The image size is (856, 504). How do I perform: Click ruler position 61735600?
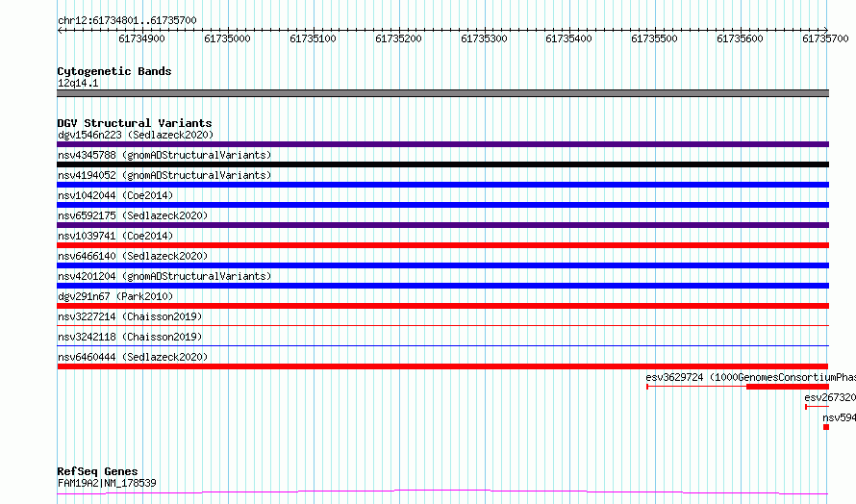tap(740, 38)
